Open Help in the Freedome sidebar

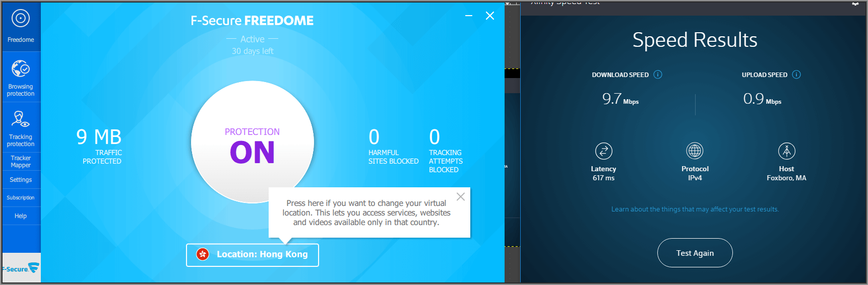coord(21,216)
